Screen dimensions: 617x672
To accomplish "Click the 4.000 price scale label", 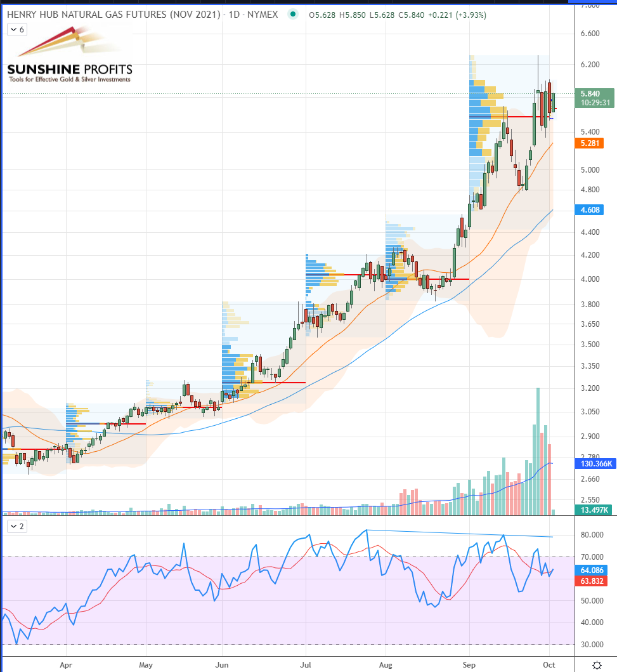I will click(590, 279).
